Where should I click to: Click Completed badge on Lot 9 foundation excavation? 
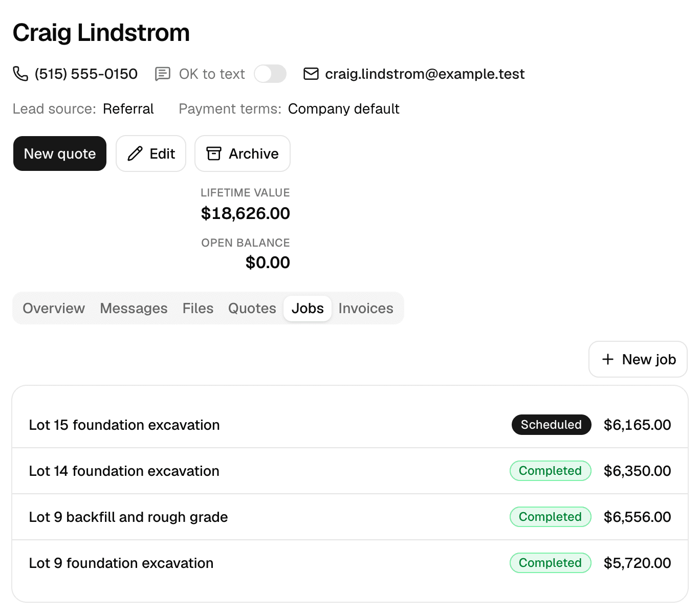[550, 563]
